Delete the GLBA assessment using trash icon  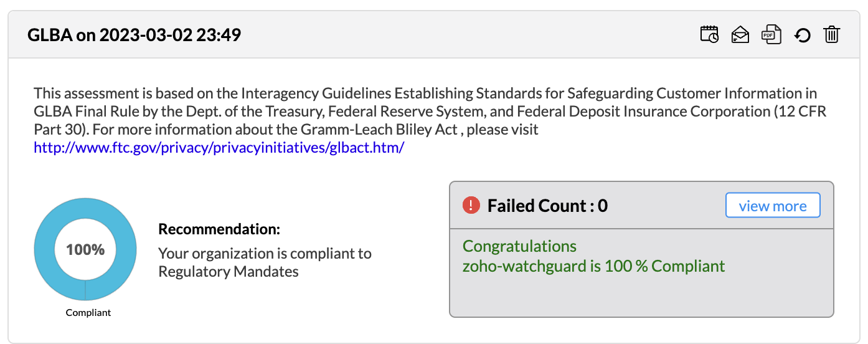point(832,34)
